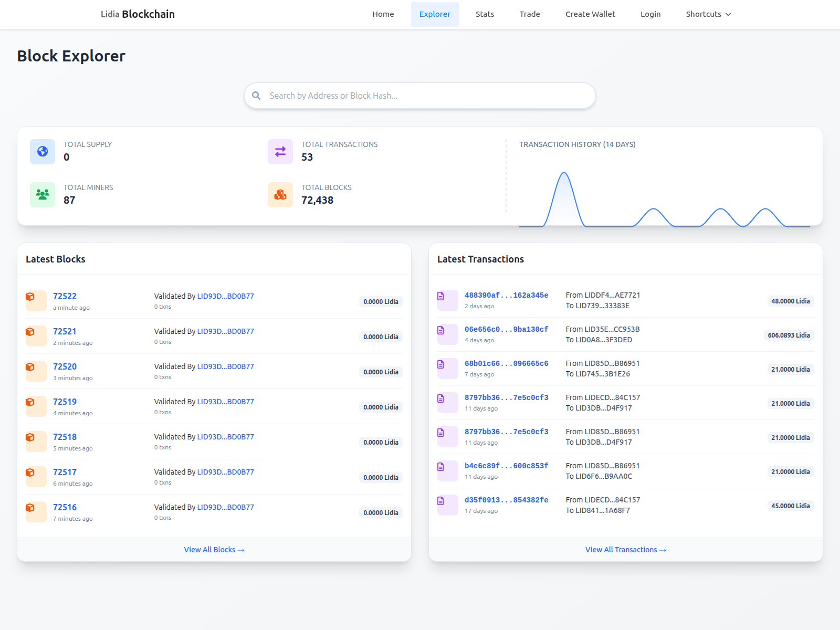This screenshot has height=630, width=840.
Task: Click the Total Transactions arrows icon
Action: click(x=280, y=152)
